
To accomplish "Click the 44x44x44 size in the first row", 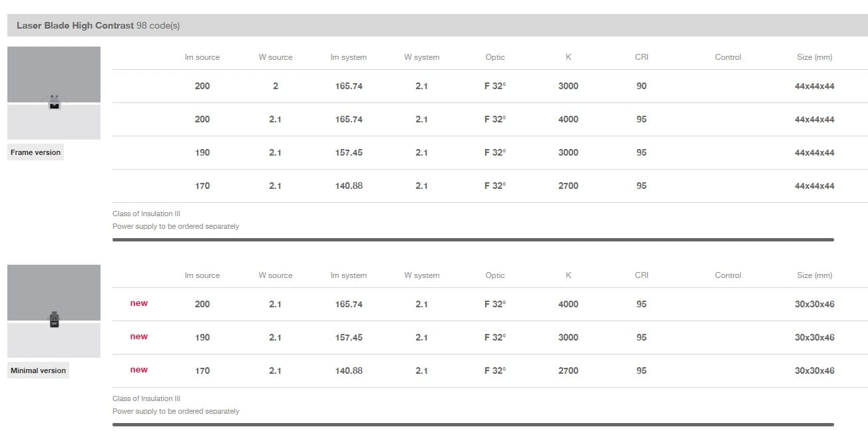I will tap(814, 86).
